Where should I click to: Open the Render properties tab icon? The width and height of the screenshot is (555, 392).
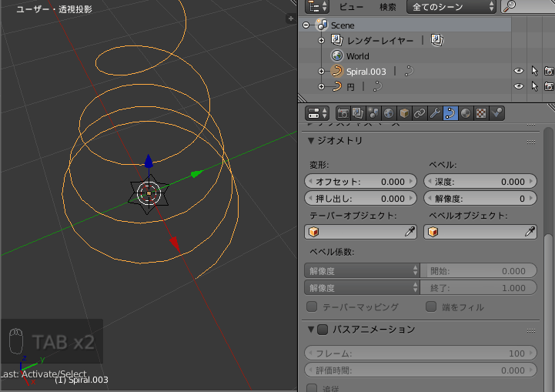point(343,113)
